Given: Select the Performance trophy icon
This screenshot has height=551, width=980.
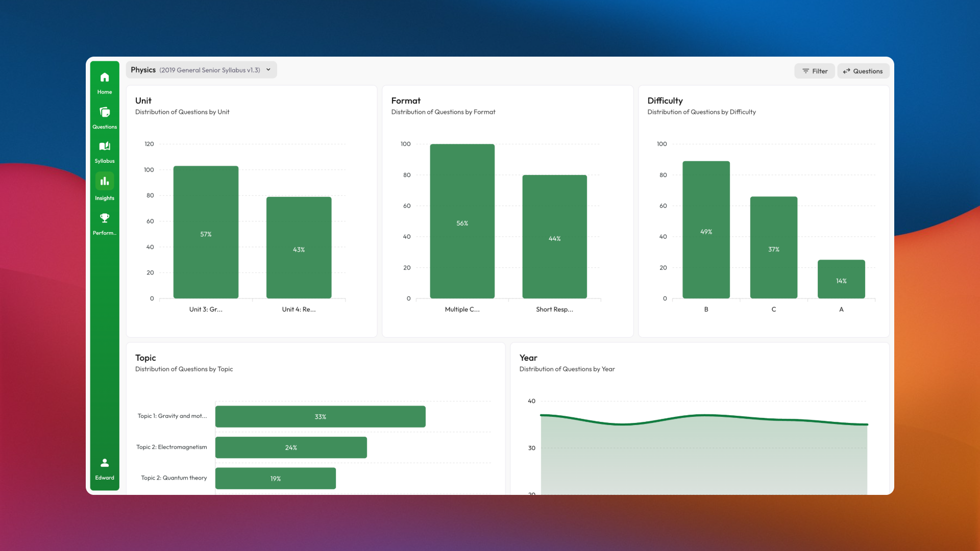Looking at the screenshot, I should (104, 218).
